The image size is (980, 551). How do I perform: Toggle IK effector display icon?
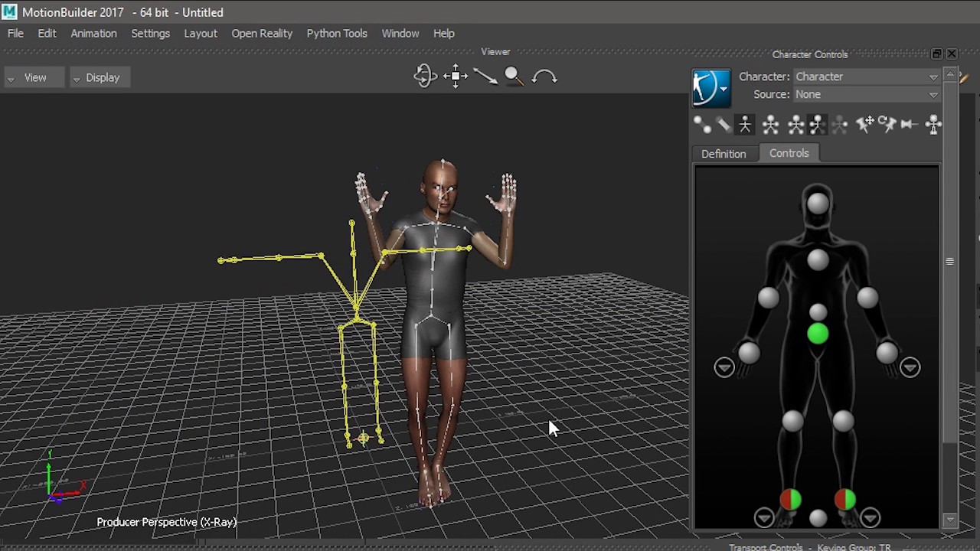(x=701, y=125)
